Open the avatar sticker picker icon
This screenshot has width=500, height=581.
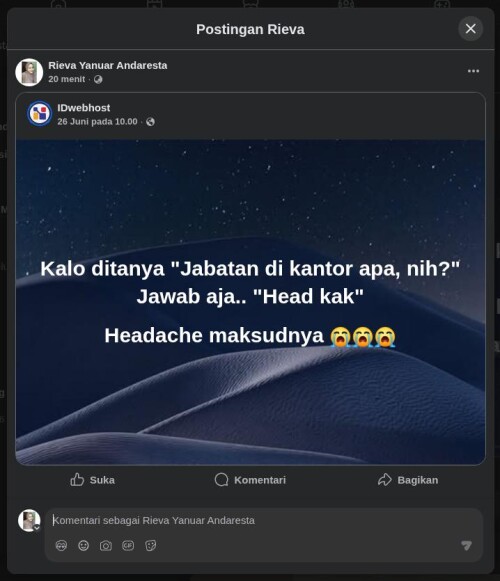[61, 545]
